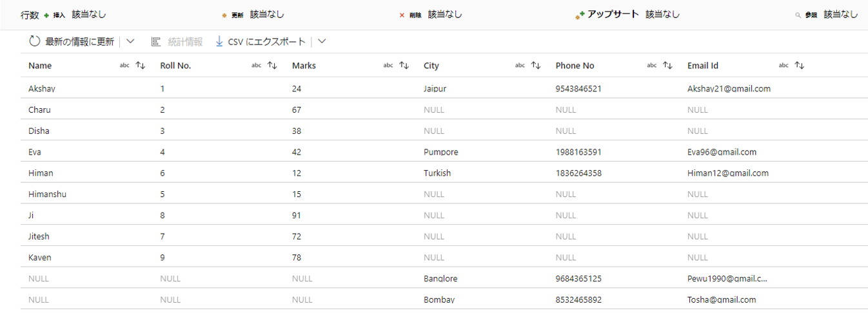The image size is (868, 331).
Task: Click the 統計情報 statistics icon
Action: coord(156,42)
